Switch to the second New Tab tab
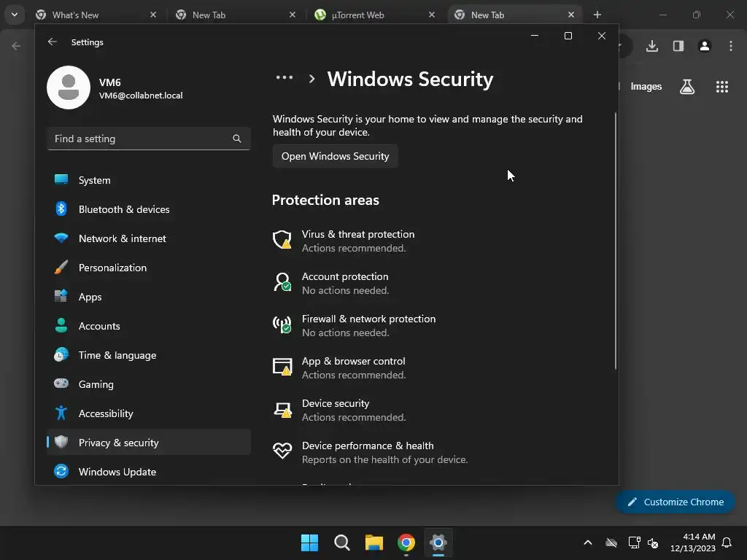Image resolution: width=747 pixels, height=560 pixels. [x=237, y=15]
